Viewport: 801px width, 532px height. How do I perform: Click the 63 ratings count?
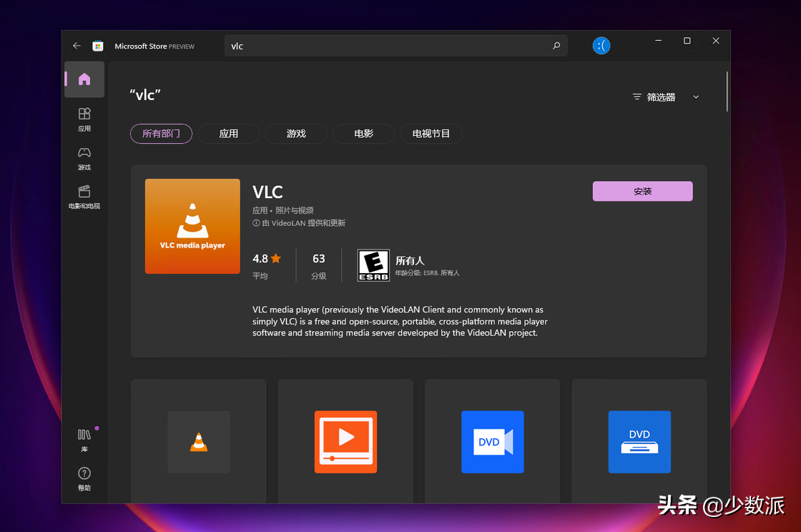point(319,259)
